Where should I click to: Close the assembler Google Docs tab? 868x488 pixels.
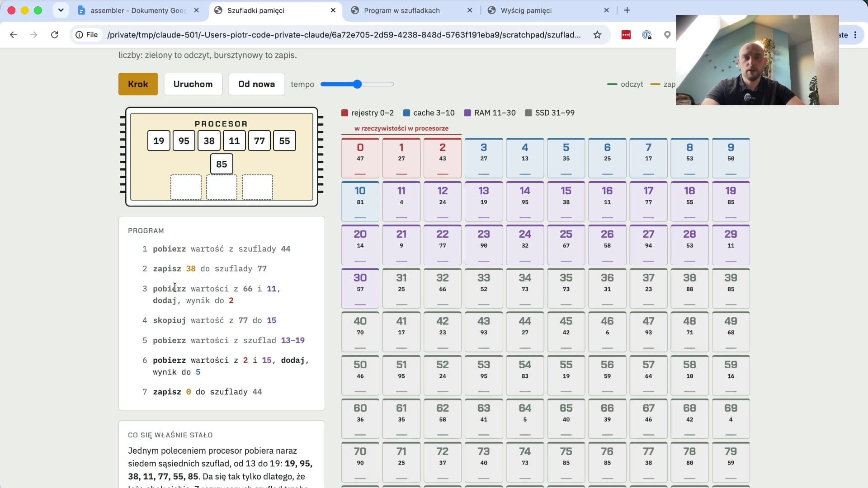click(196, 10)
